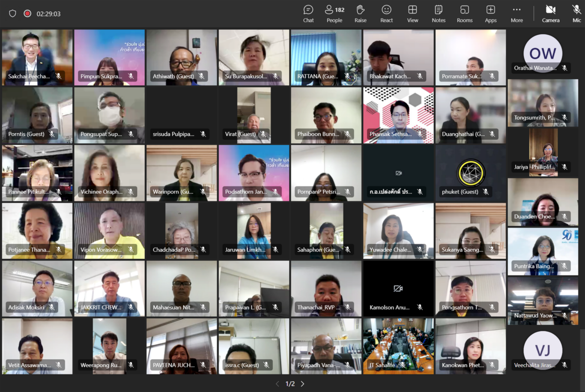Open the Chat panel
Viewport: 585px width, 392px height.
tap(308, 14)
